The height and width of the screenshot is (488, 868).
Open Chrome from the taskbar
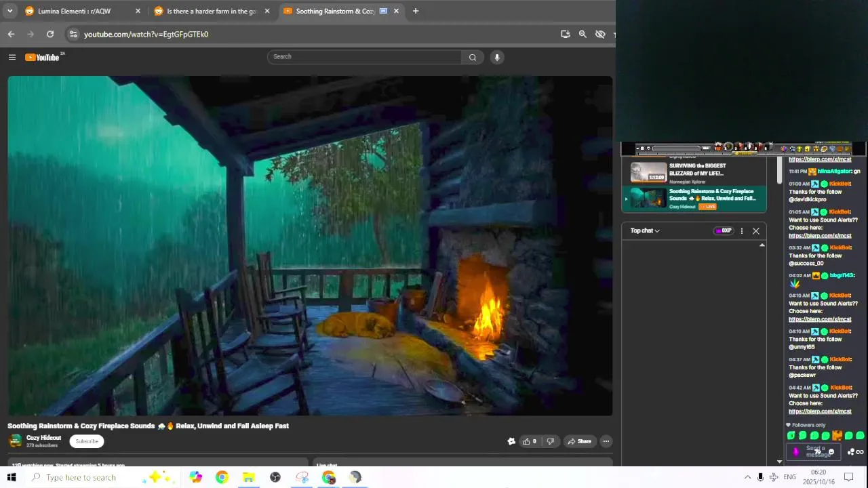[x=222, y=477]
